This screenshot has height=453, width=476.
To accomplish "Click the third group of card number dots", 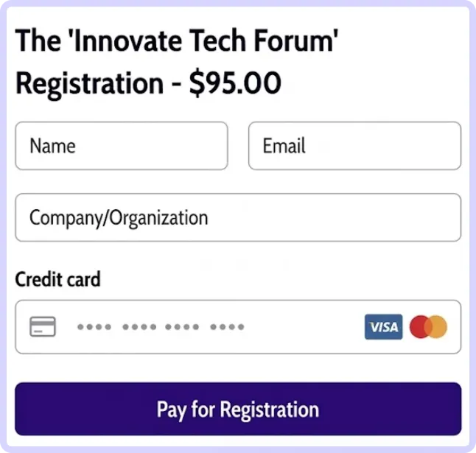I will pyautogui.click(x=182, y=327).
